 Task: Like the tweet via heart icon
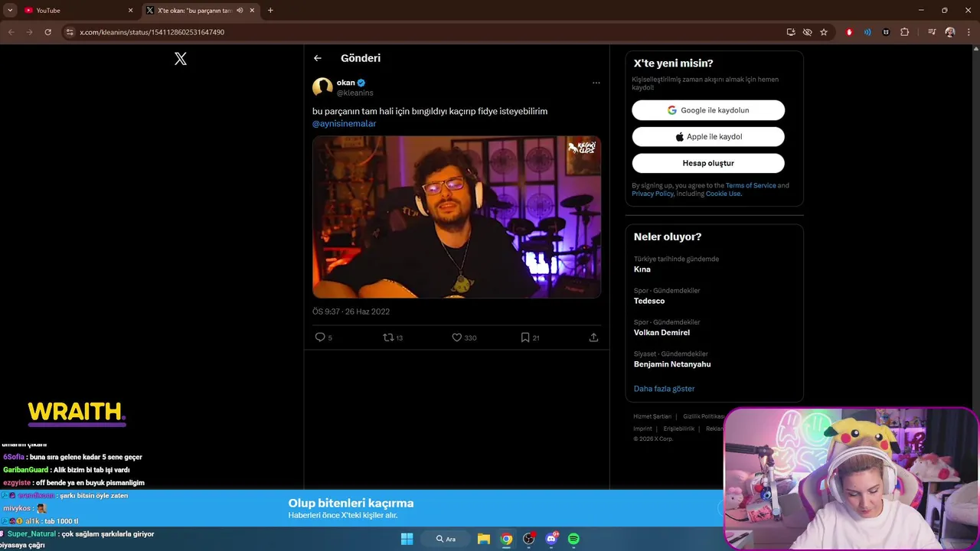456,337
